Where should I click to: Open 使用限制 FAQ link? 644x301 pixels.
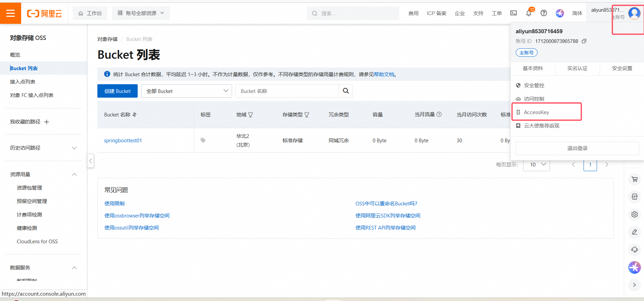(x=114, y=204)
